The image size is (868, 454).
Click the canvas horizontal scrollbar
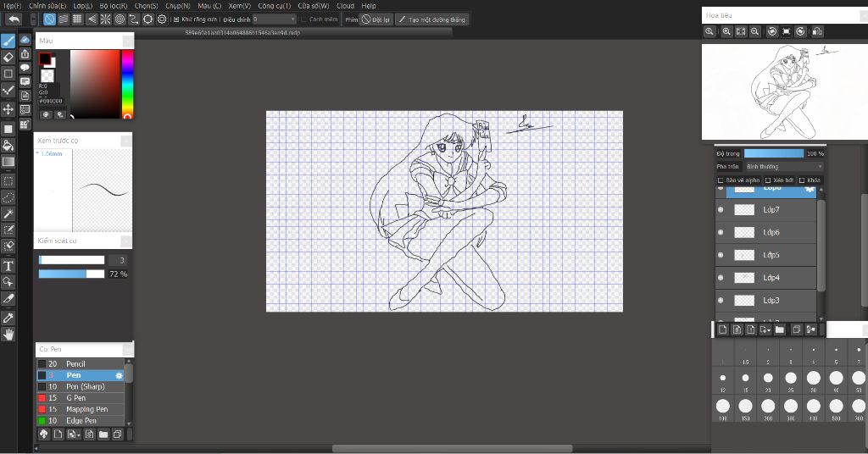[453, 448]
